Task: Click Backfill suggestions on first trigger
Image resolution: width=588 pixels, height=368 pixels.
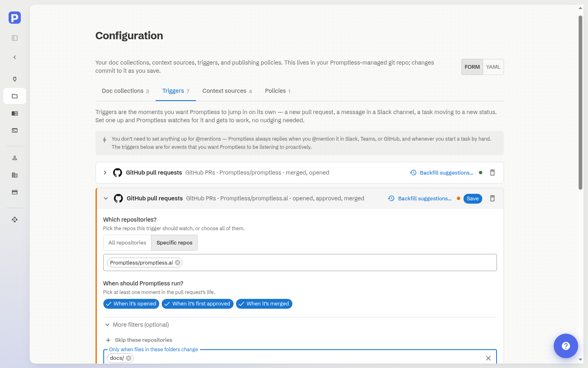Action: click(x=442, y=173)
